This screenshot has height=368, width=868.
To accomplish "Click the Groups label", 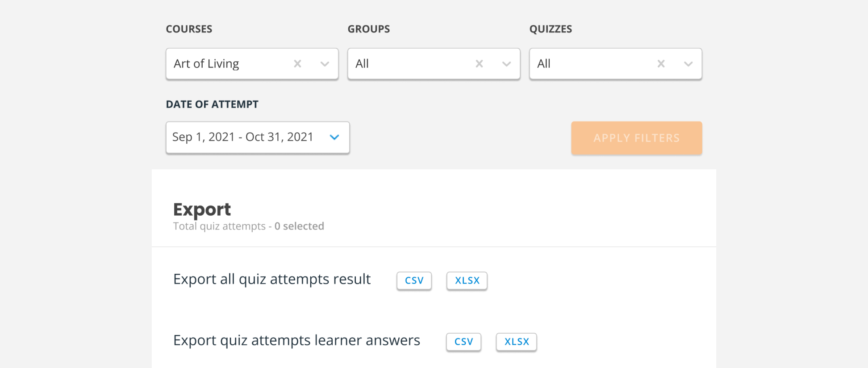I will [x=369, y=29].
